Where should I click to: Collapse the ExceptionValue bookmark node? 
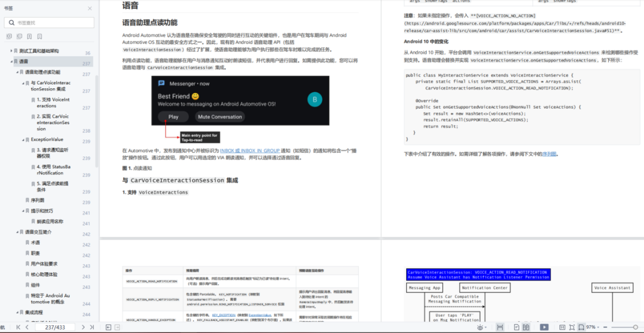point(23,140)
